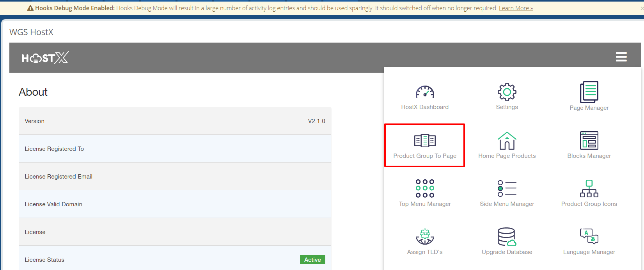Click the Side Menu Manager label
644x270 pixels.
[x=507, y=204]
